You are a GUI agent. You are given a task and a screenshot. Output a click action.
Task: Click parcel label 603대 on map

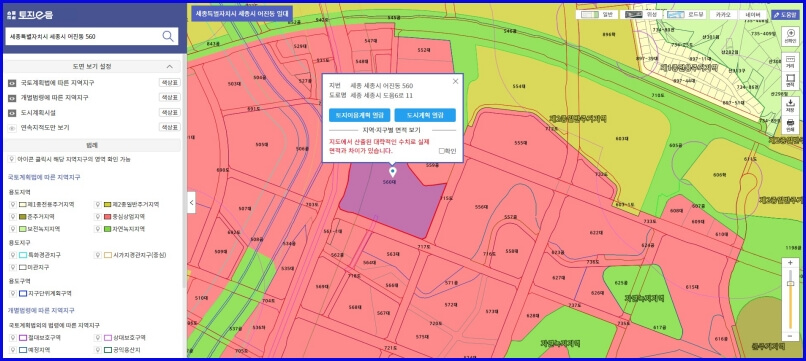[x=621, y=139]
